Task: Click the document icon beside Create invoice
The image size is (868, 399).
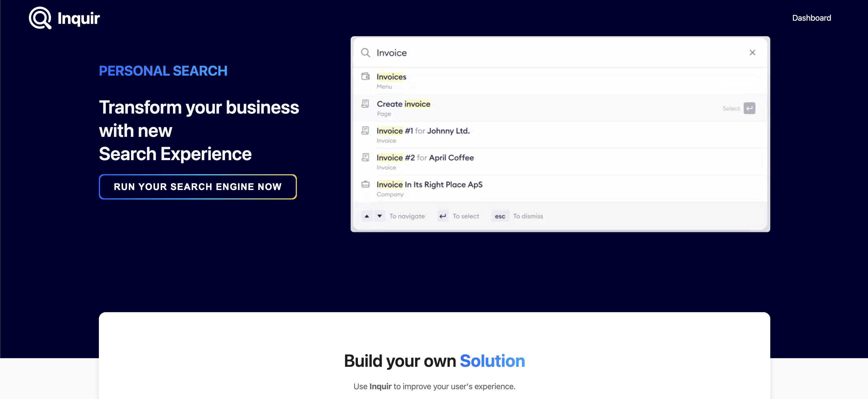Action: (x=365, y=103)
